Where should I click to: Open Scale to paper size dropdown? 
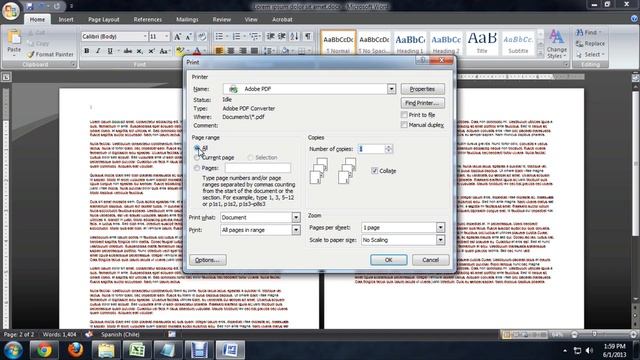point(440,240)
